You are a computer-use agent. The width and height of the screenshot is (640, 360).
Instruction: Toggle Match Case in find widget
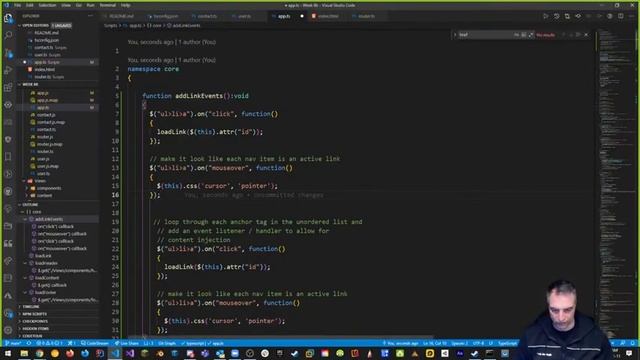click(x=516, y=35)
